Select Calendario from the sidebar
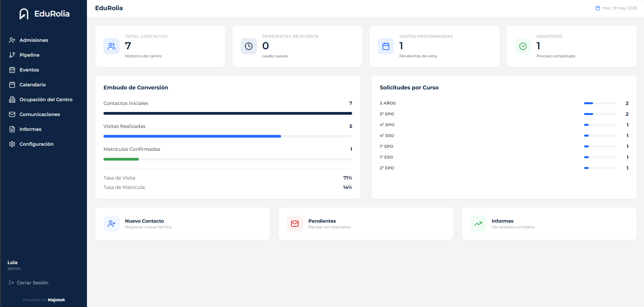 coord(43,85)
